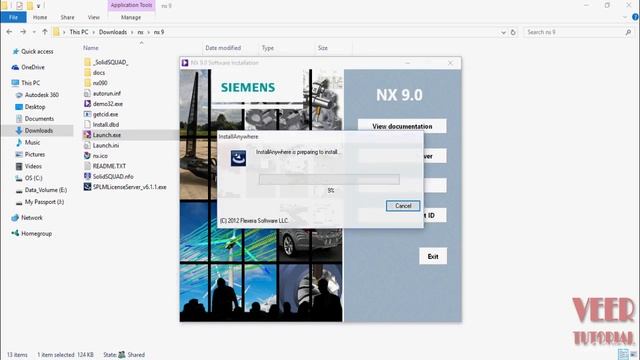Image resolution: width=640 pixels, height=360 pixels.
Task: Click nx in the address breadcrumb
Action: 140,32
